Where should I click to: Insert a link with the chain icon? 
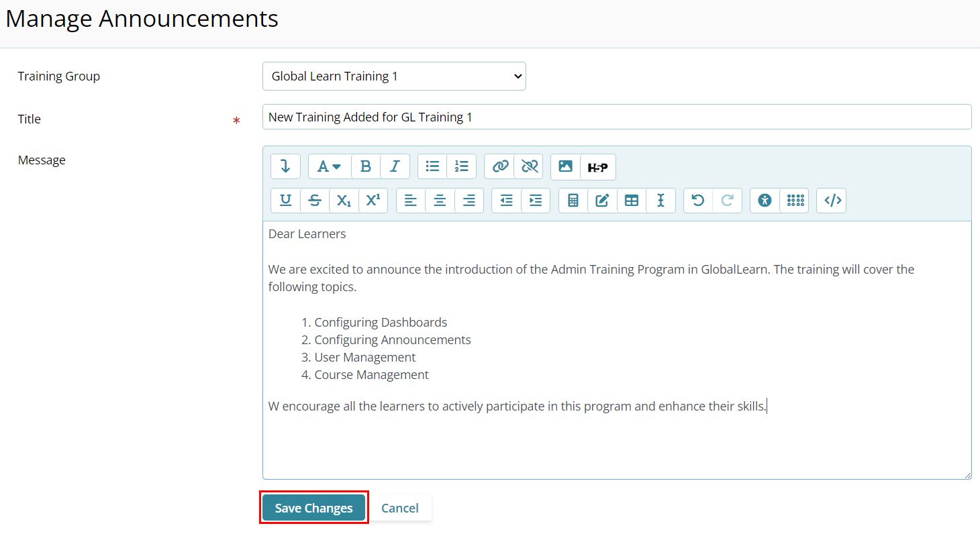(500, 166)
